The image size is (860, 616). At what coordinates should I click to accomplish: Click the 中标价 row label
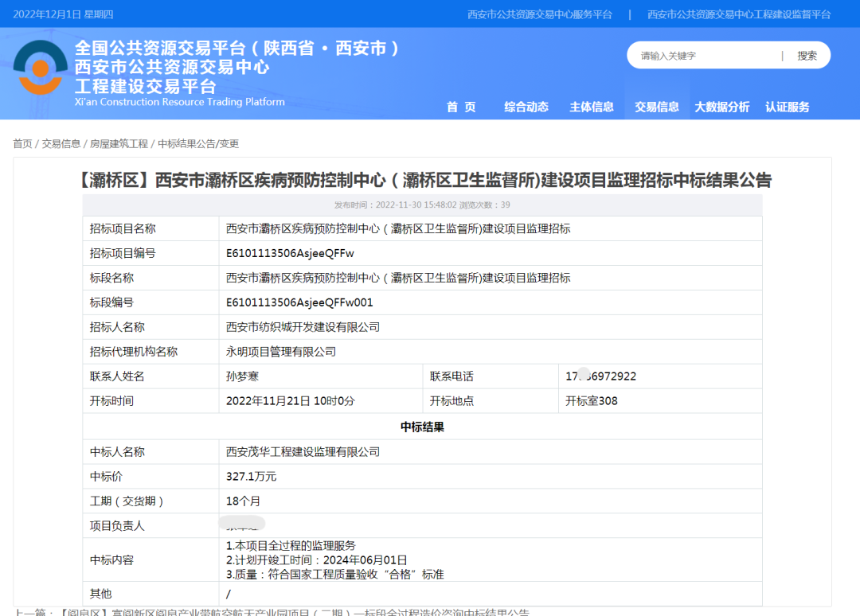point(106,477)
